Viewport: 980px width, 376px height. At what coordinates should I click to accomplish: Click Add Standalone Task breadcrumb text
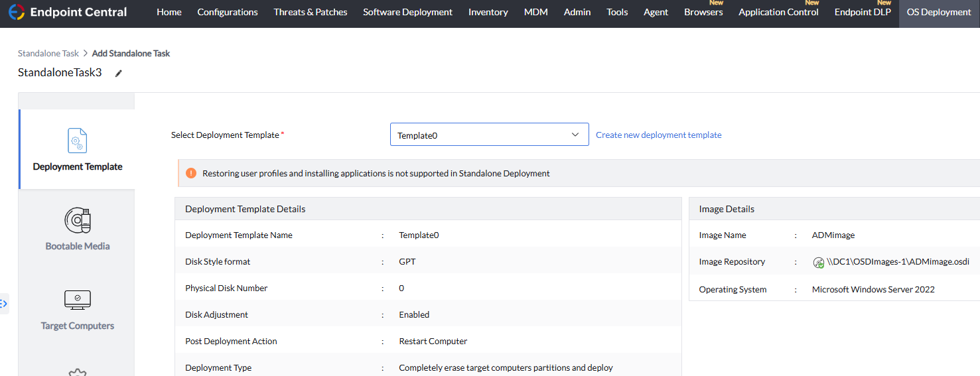pos(131,53)
